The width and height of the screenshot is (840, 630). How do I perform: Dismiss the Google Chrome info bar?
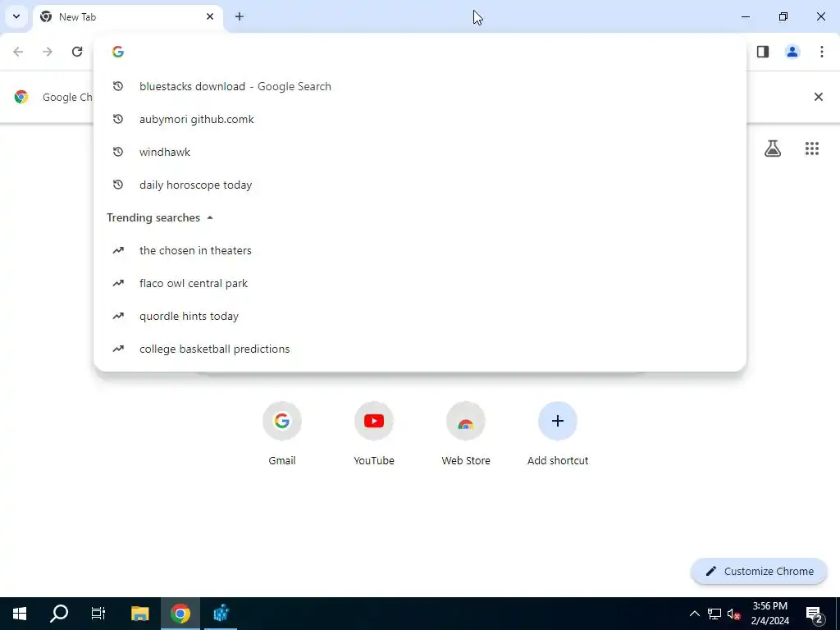pos(819,97)
